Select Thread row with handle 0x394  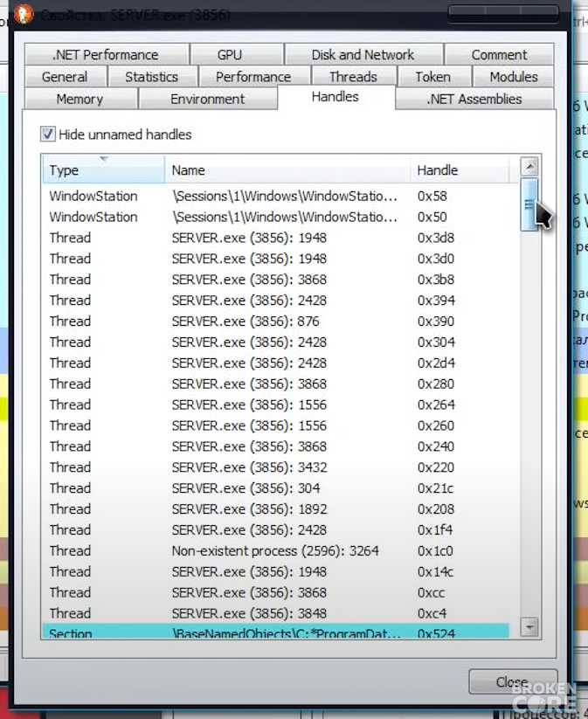pos(276,301)
